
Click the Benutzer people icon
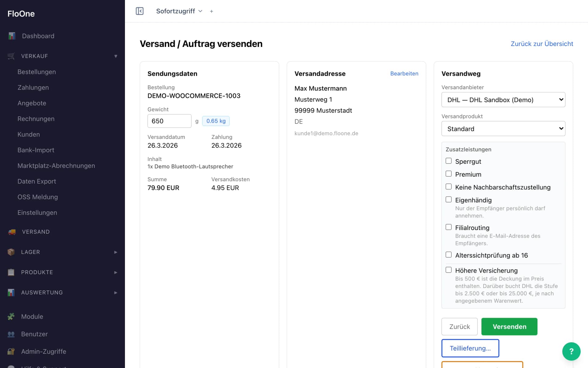pos(11,334)
